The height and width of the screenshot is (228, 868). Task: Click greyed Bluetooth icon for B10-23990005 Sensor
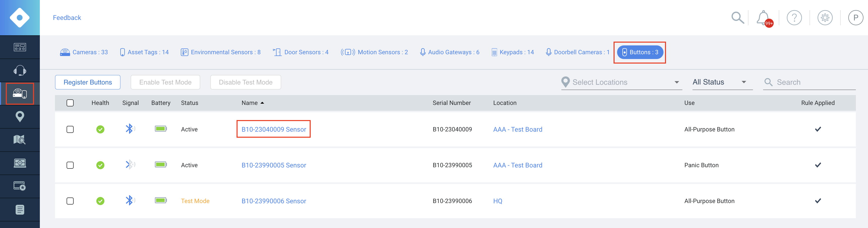tap(130, 164)
